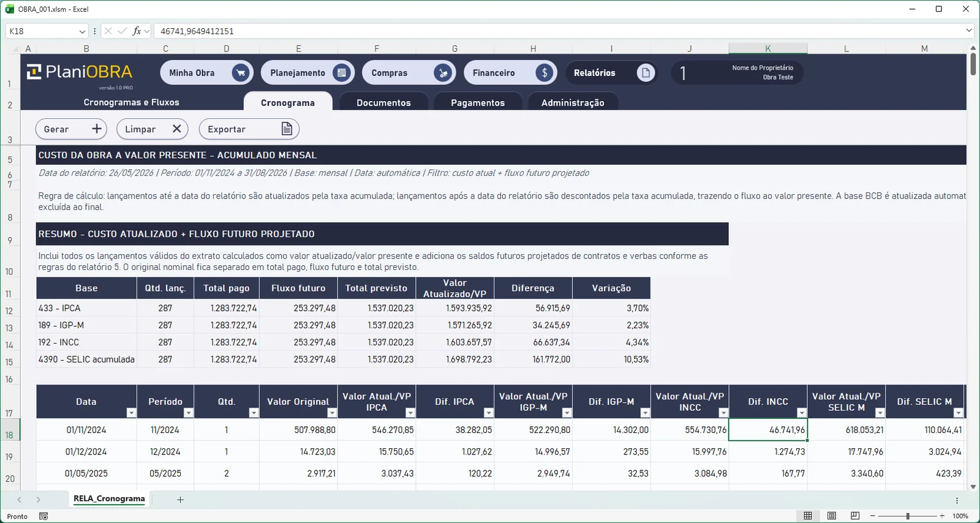Click the Financeiro dollar icon
980x523 pixels.
544,73
